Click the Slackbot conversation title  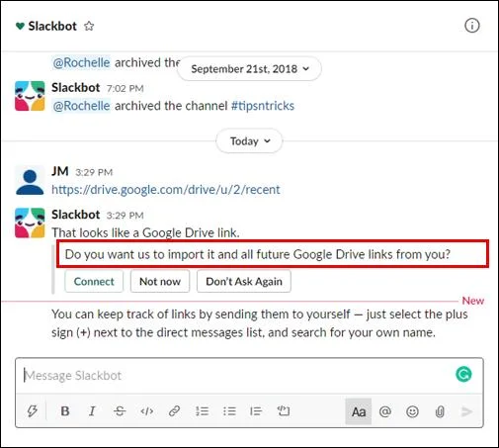52,26
